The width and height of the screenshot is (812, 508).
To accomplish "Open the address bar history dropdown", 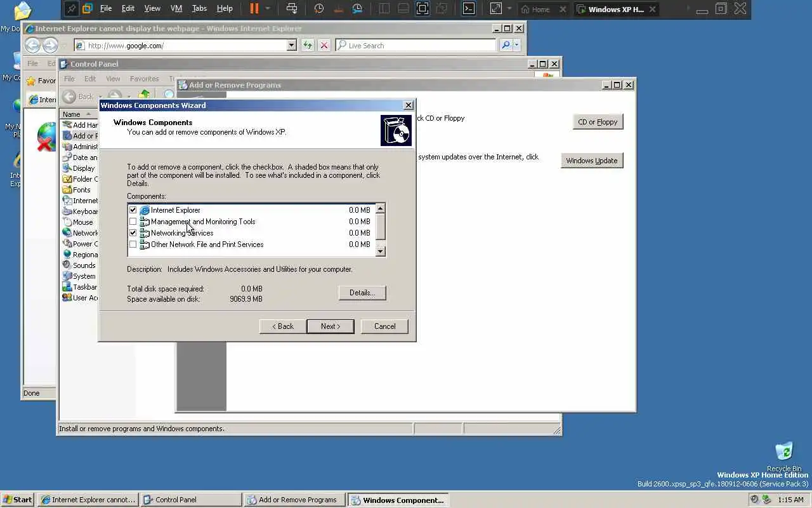I will [292, 45].
